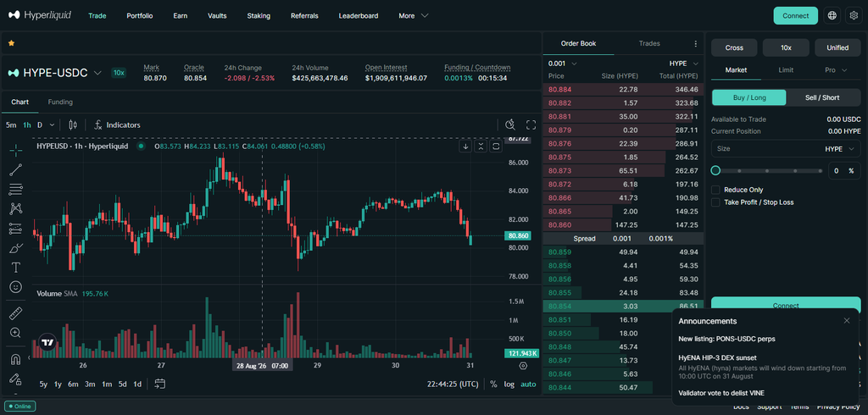Select the trend line tool
Image resolution: width=868 pixels, height=415 pixels.
coord(16,170)
